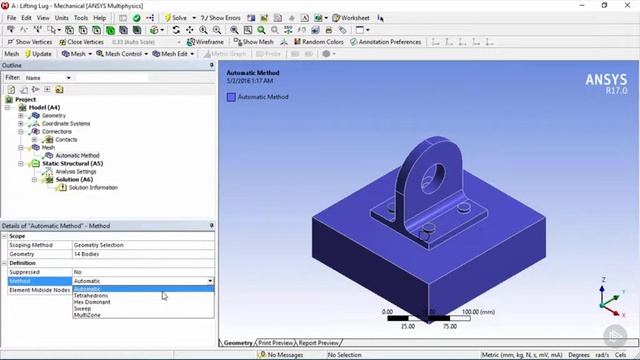Click the Print icon in toolbar

click(329, 30)
